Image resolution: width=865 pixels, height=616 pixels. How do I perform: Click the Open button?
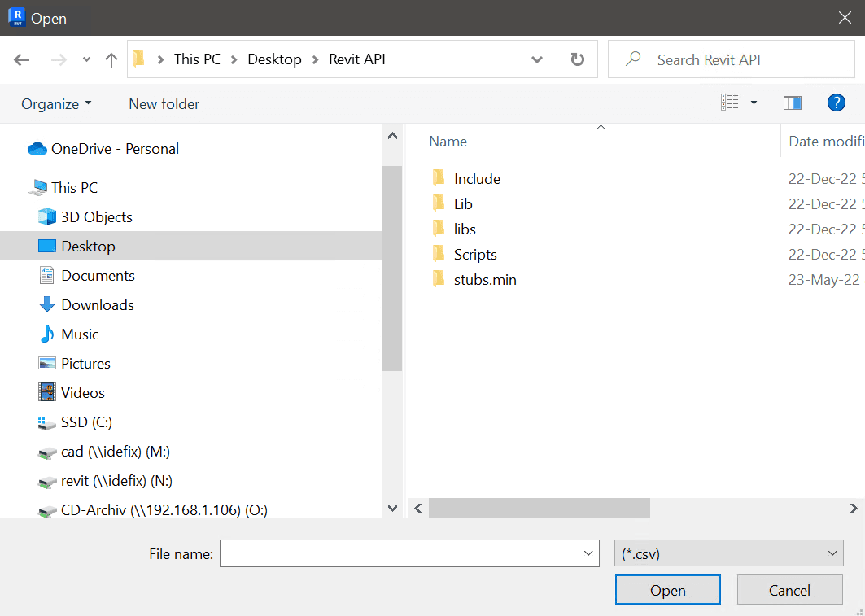pyautogui.click(x=667, y=590)
